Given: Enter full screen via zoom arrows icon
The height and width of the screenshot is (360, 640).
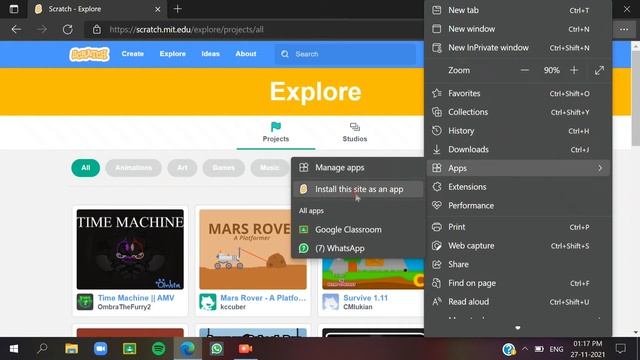Looking at the screenshot, I should coord(599,70).
